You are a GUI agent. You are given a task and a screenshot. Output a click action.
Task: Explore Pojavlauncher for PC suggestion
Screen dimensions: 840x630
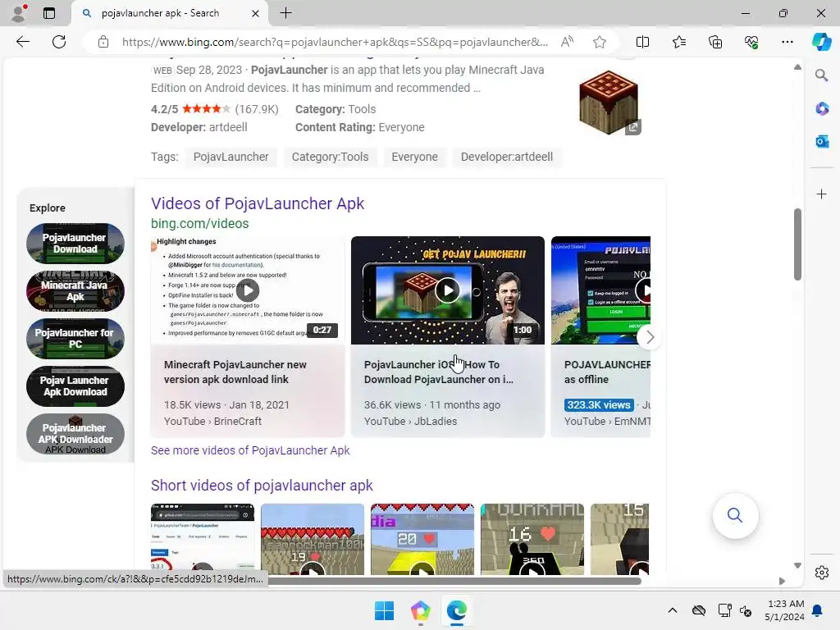point(75,339)
